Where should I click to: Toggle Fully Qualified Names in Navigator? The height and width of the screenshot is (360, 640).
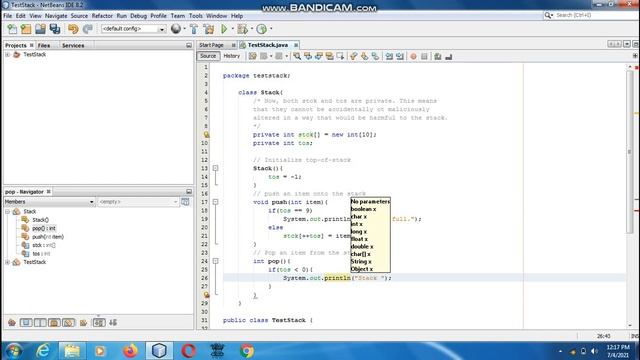pyautogui.click(x=83, y=322)
